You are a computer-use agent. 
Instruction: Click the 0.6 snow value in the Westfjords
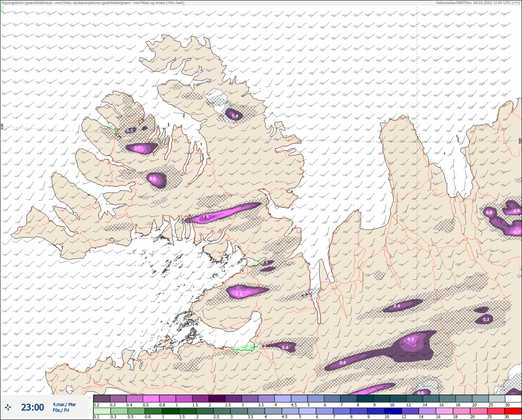[x=153, y=179]
